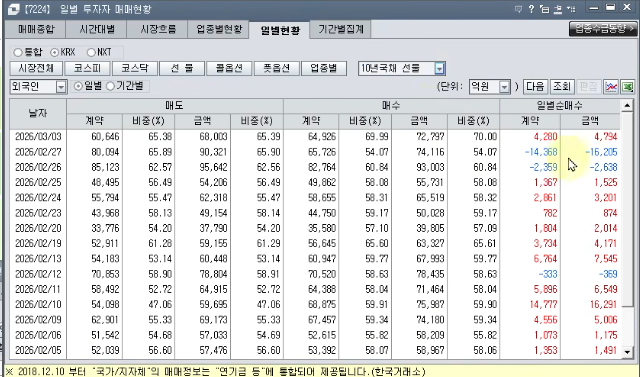Switch to the 일별현황 tab
This screenshot has height=377, width=640.
click(280, 30)
